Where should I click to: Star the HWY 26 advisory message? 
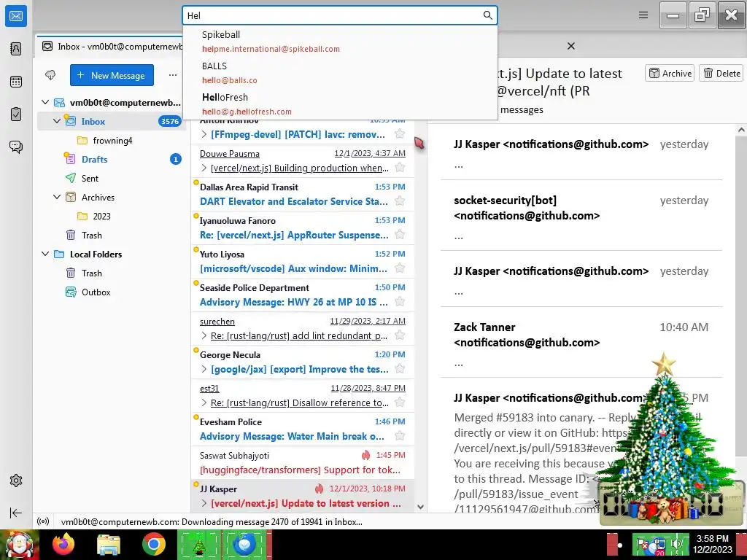[x=400, y=301]
